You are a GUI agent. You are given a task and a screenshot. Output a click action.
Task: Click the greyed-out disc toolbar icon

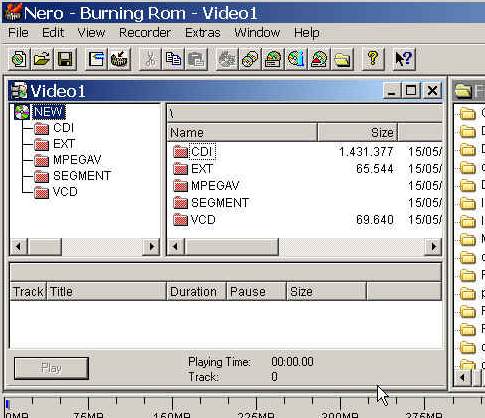pyautogui.click(x=227, y=59)
